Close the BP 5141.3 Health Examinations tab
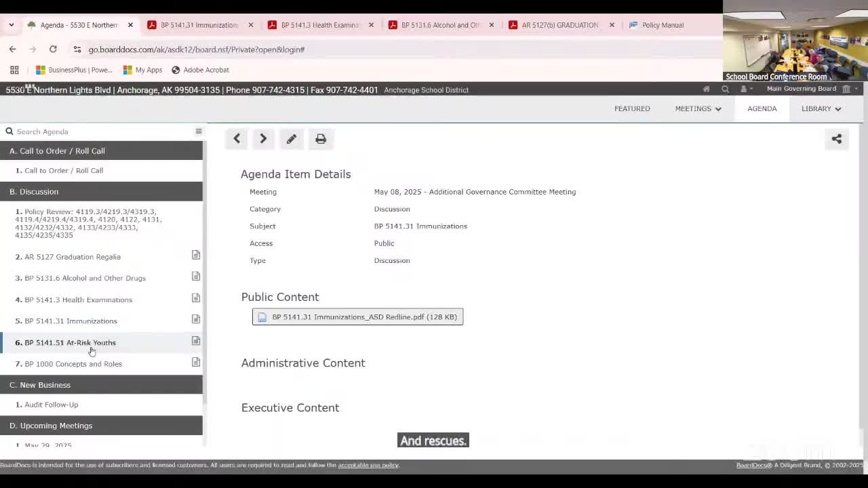 [371, 25]
